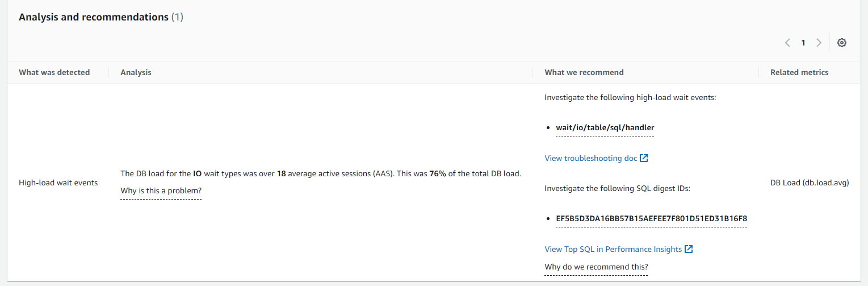Click the 'Related metrics' column header
The image size is (868, 286).
[x=799, y=72]
